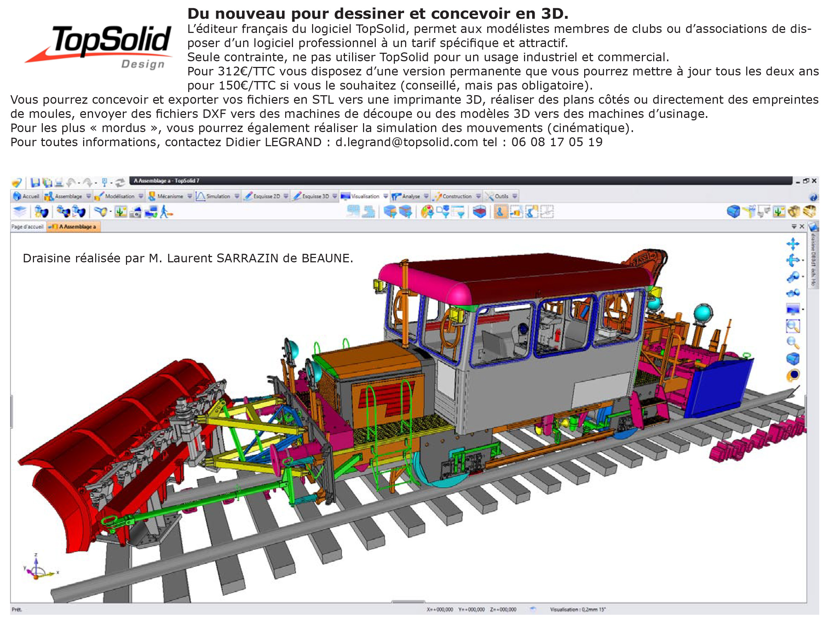Click the zoom window magnifier icon

793,326
